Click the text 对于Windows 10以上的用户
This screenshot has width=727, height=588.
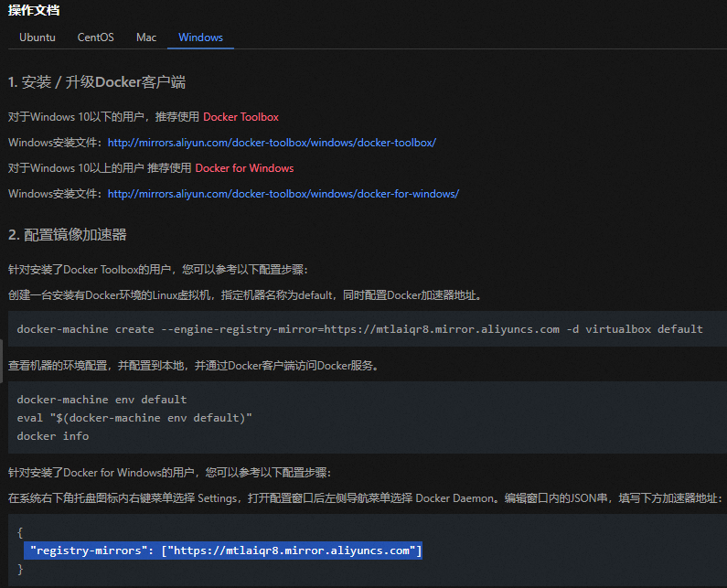76,168
